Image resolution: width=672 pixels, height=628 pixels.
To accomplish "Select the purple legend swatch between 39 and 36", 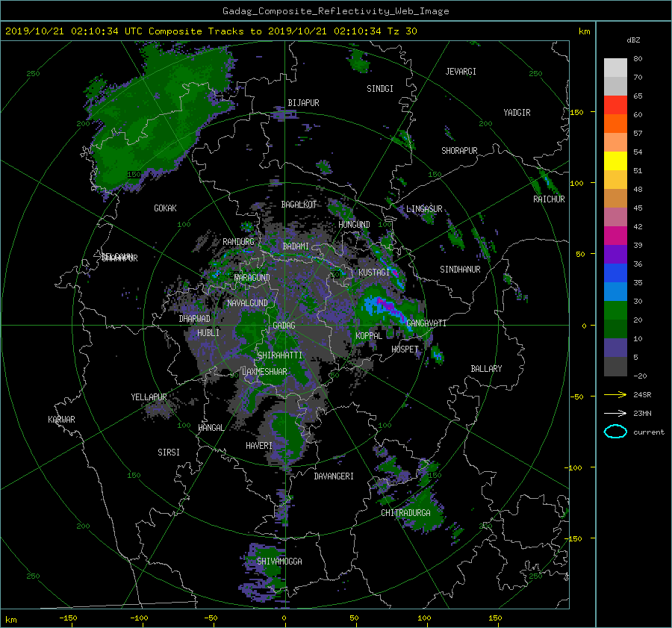I will [x=615, y=254].
